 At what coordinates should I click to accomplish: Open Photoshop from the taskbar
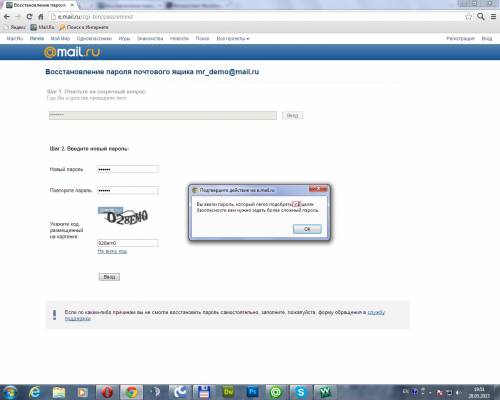(253, 392)
